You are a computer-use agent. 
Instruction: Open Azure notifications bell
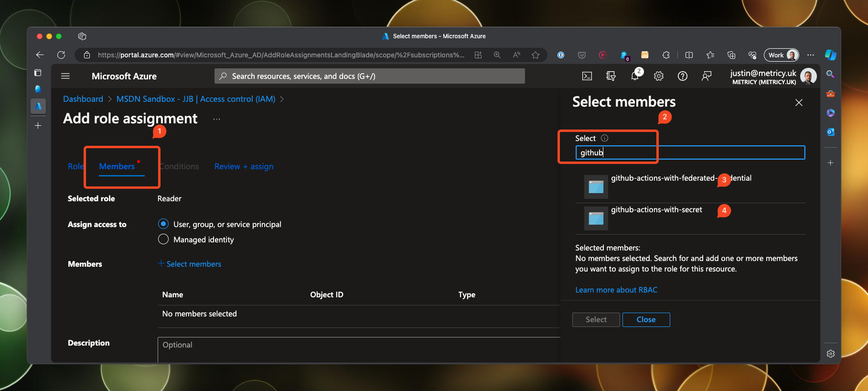pyautogui.click(x=635, y=76)
